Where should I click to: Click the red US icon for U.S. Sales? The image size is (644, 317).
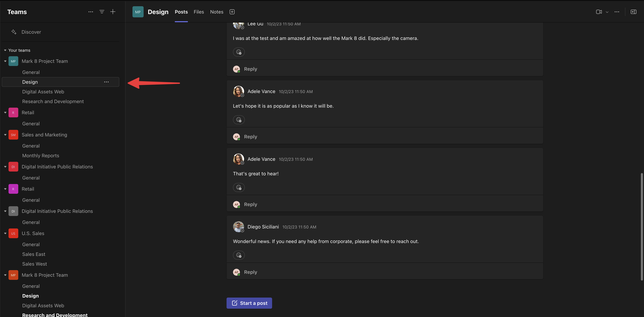tap(13, 233)
